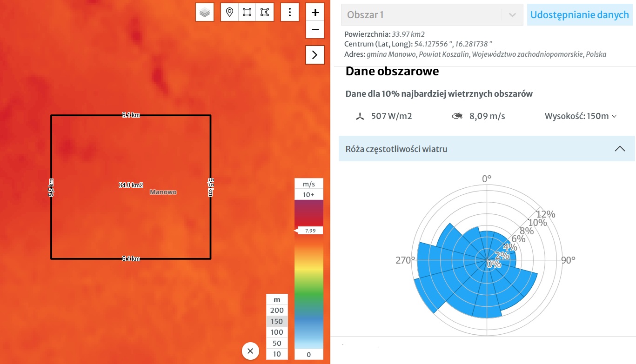Click the 34.0 km2 area label

(x=131, y=185)
